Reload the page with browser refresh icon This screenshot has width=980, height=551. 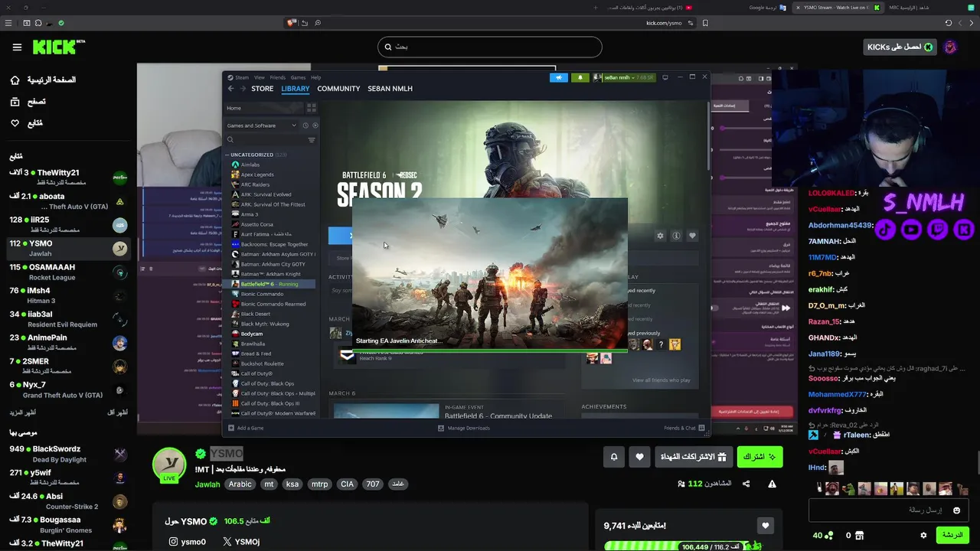point(949,23)
